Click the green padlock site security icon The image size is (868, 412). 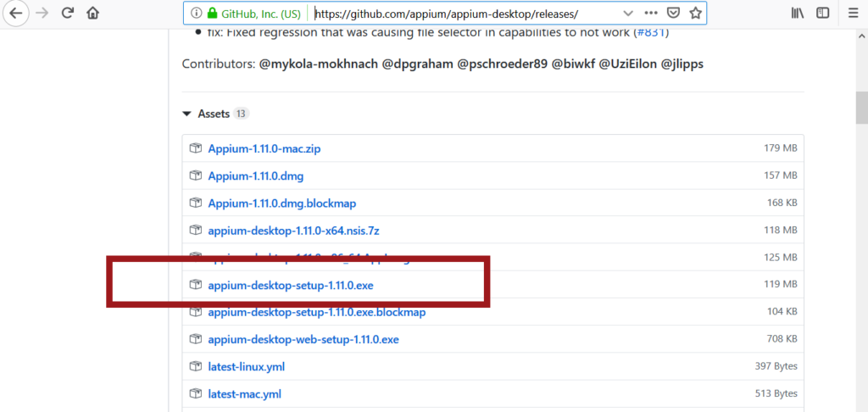[212, 14]
